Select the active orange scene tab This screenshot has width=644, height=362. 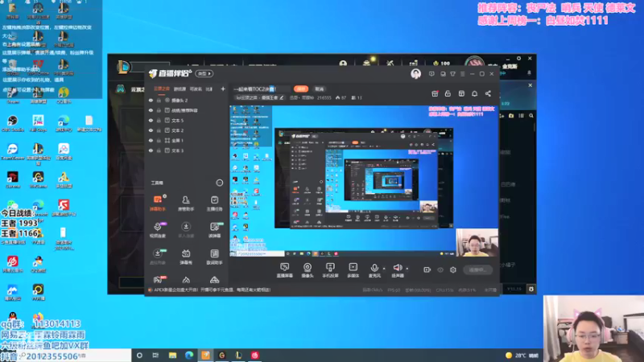click(x=162, y=88)
